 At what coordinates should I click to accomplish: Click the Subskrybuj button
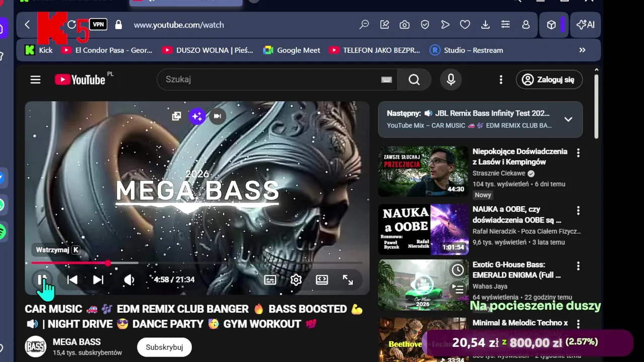click(165, 347)
